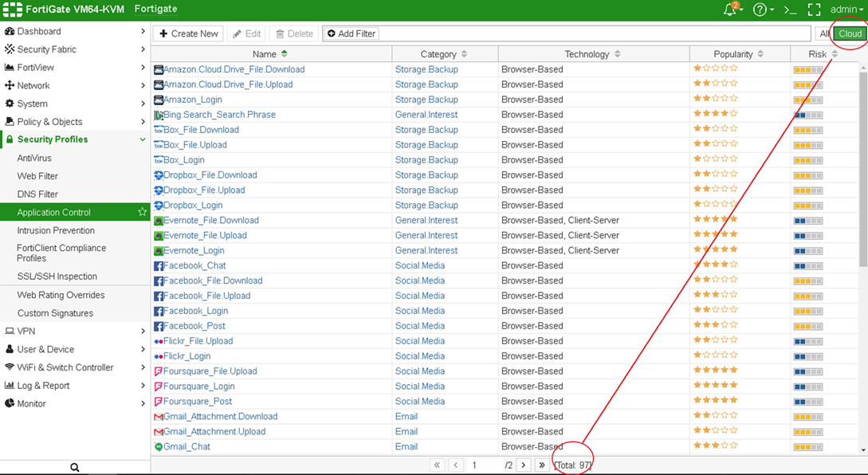This screenshot has width=868, height=475.
Task: Open the Facebook_Chat signature link
Action: (194, 265)
